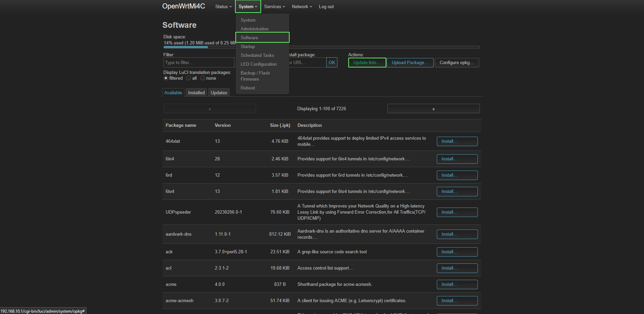The width and height of the screenshot is (644, 314).
Task: Switch to the Installed tab
Action: [196, 93]
